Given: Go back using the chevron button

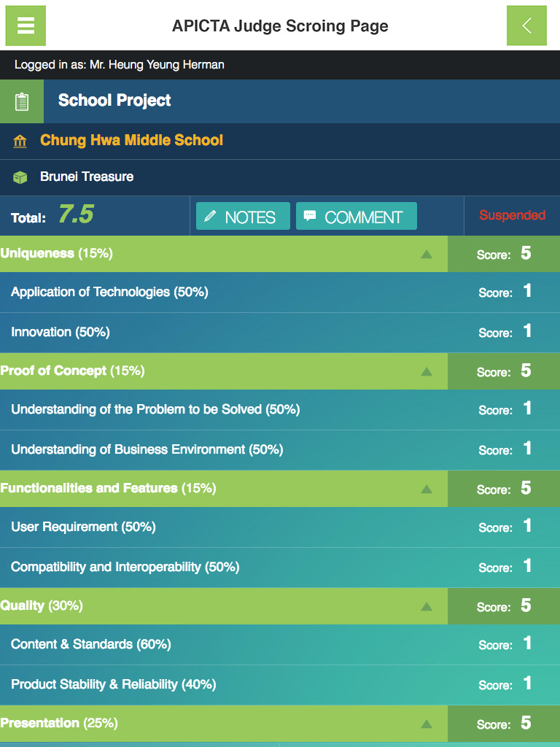Looking at the screenshot, I should pyautogui.click(x=526, y=26).
